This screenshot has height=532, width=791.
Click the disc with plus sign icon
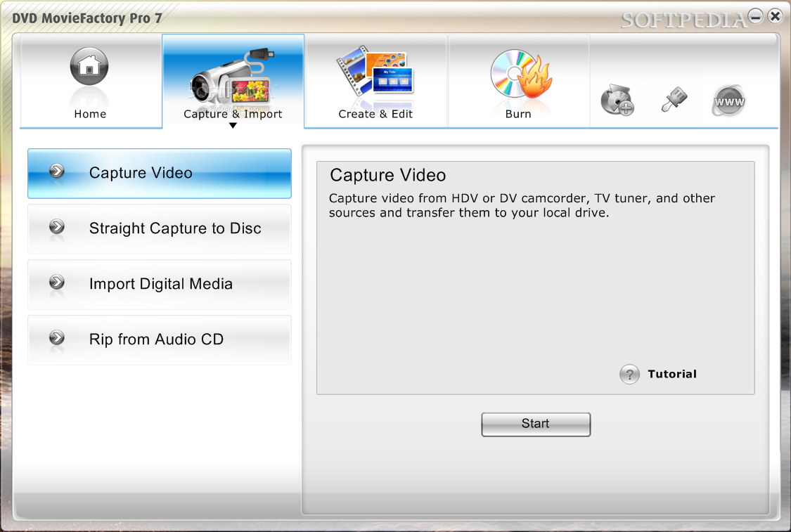[617, 100]
